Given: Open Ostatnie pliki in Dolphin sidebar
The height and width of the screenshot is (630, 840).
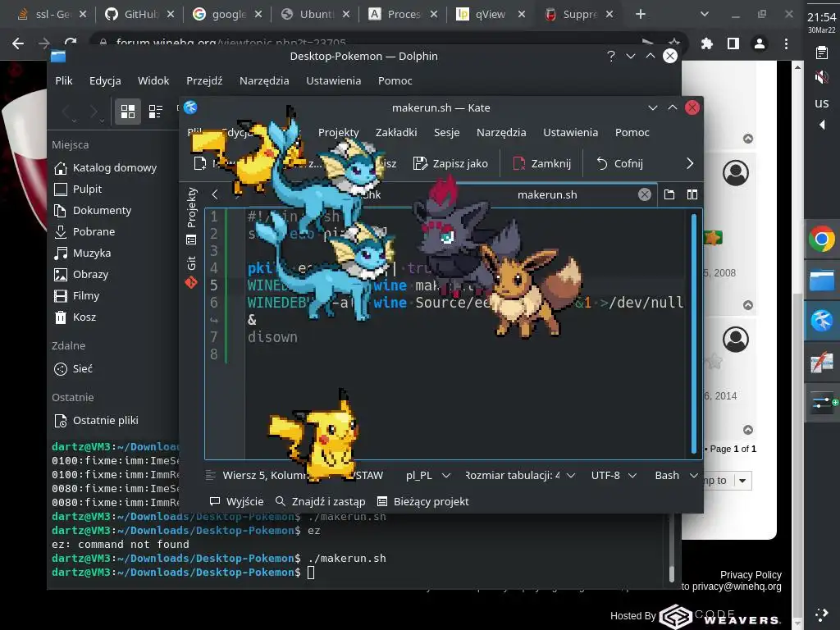Looking at the screenshot, I should click(97, 421).
